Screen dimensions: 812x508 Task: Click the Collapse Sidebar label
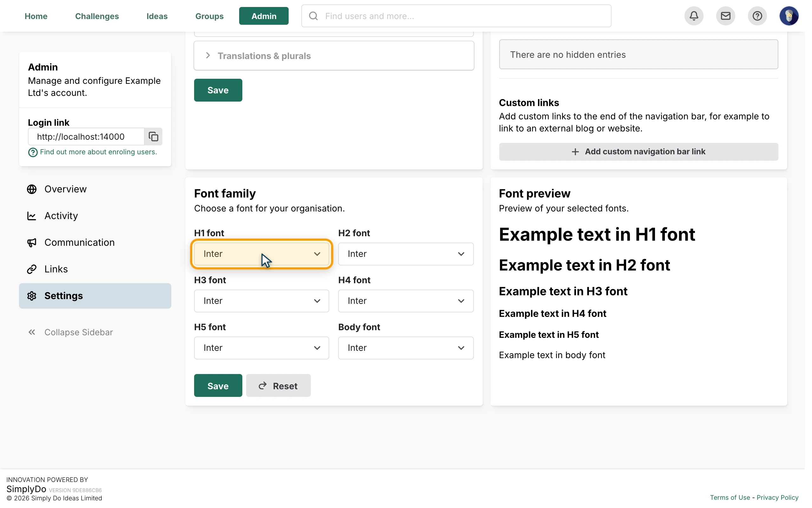point(79,332)
